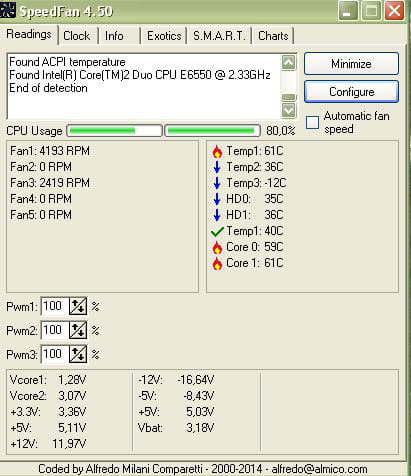
Task: Click the Pwm1 percentage input field
Action: coord(55,306)
